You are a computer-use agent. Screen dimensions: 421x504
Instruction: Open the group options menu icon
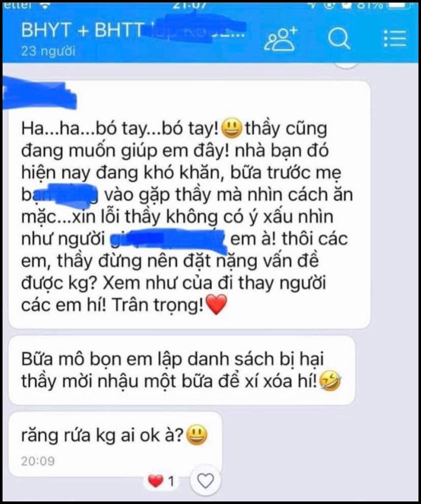coord(395,39)
